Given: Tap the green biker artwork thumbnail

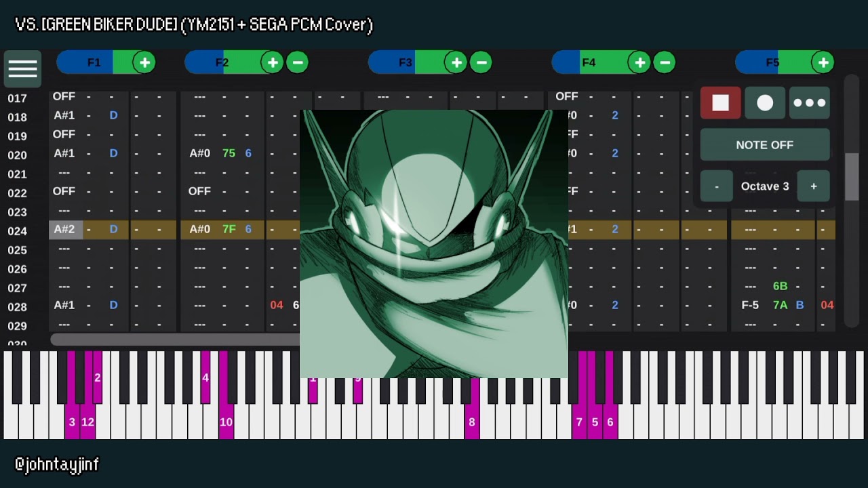Looking at the screenshot, I should [434, 244].
